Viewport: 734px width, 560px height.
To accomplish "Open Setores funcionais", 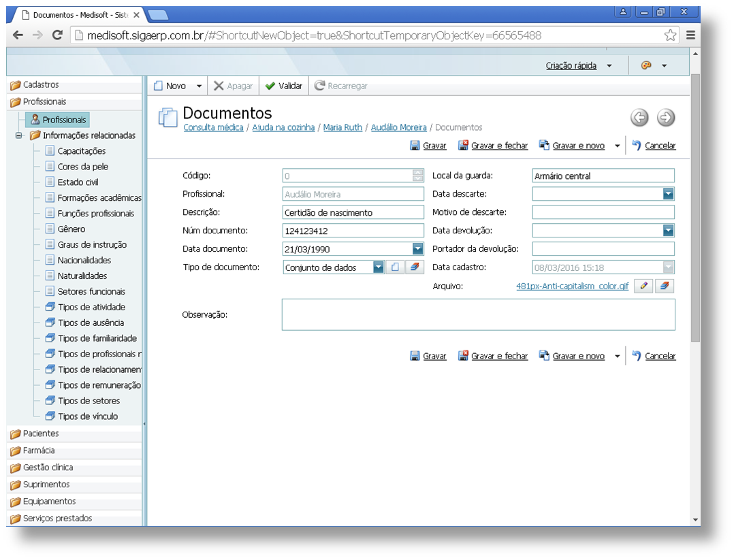I will (91, 291).
